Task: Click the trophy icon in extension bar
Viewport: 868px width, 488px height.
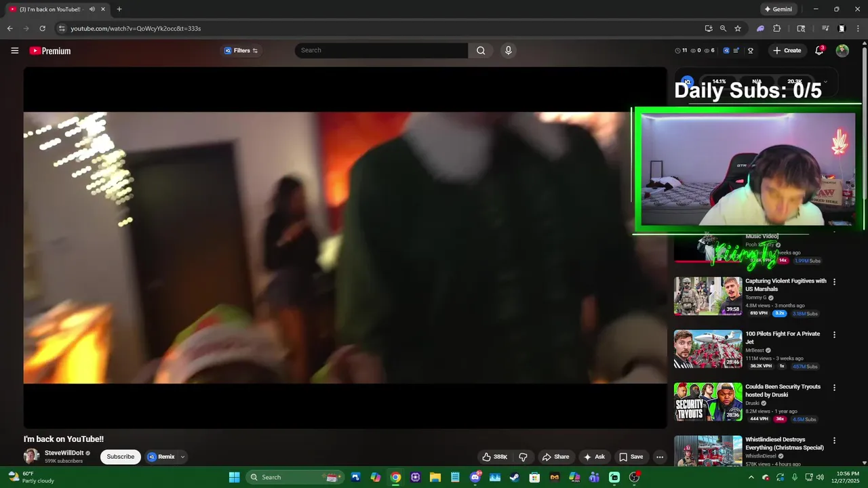Action: (x=751, y=51)
